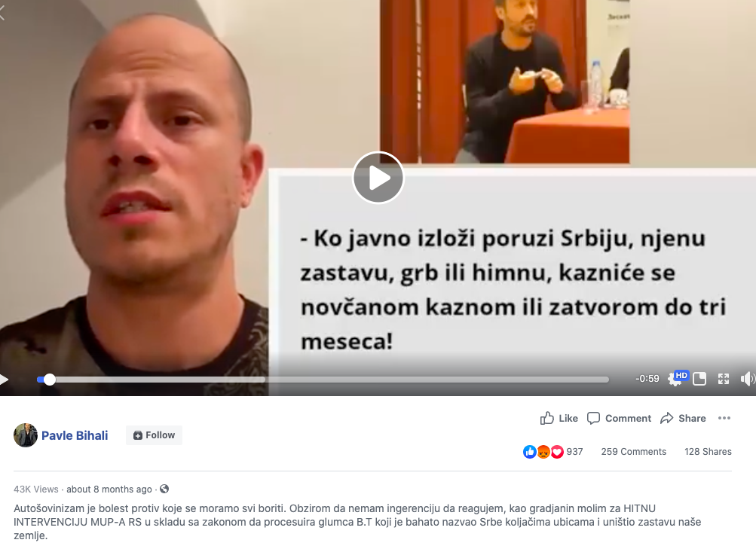756x552 pixels.
Task: Open Pavle Bihali profile picture
Action: 26,435
